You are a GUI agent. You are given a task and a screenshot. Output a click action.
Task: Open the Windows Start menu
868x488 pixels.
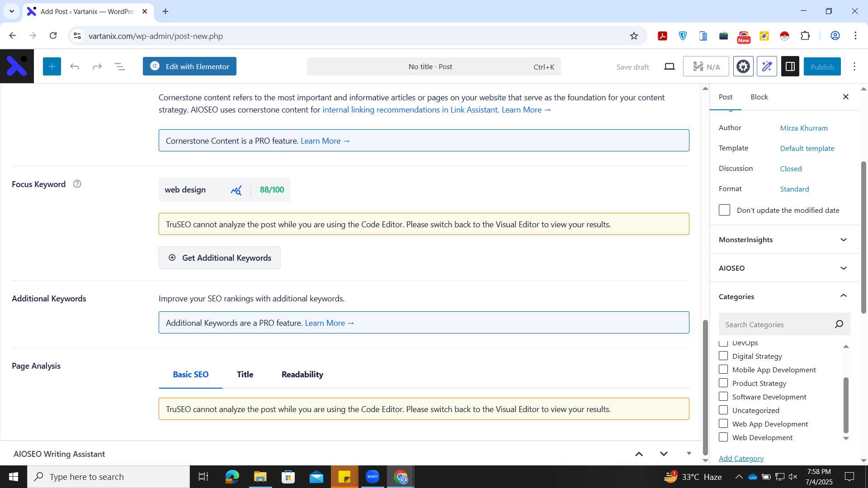(14, 477)
